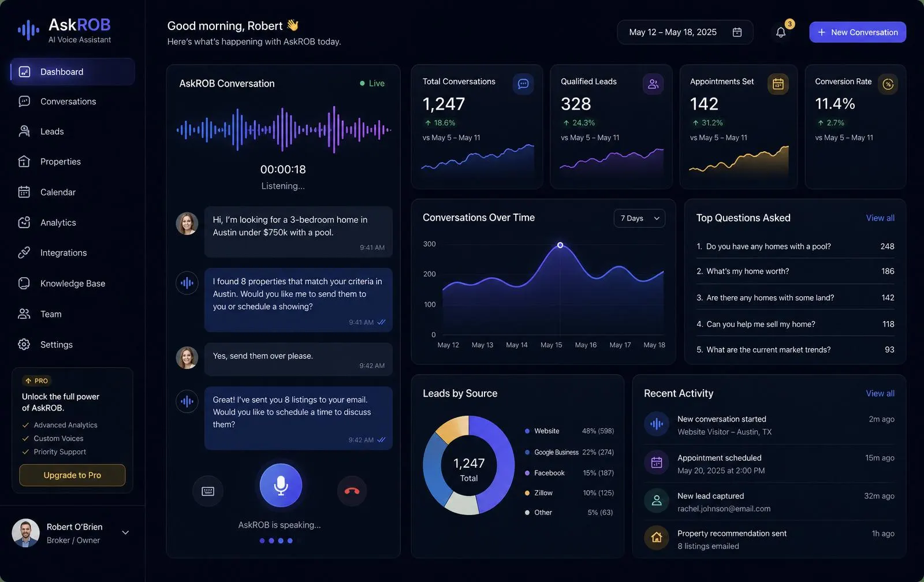Screen dimensions: 924x582
Task: Go to Conversations in sidebar
Action: (73, 101)
